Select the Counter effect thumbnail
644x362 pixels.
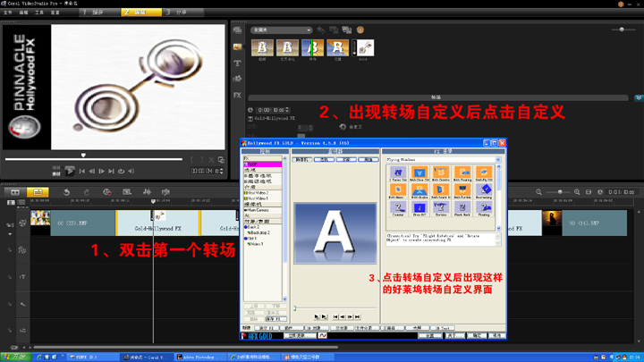click(397, 208)
